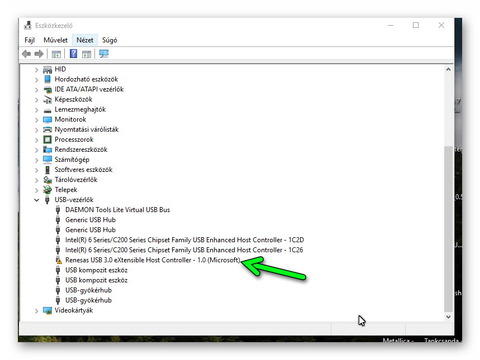Click the scan for hardware changes icon
Screen dimensions: 480x360
click(104, 54)
